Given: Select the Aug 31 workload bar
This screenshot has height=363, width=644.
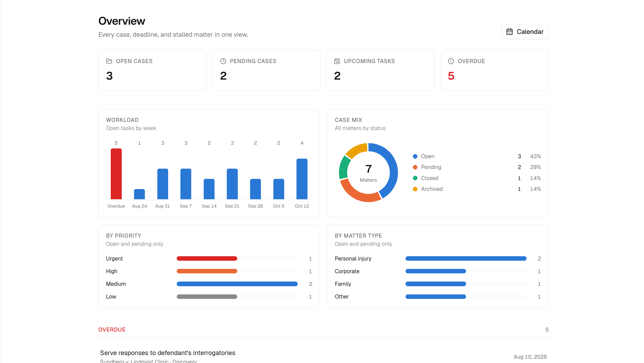Looking at the screenshot, I should coord(162,184).
